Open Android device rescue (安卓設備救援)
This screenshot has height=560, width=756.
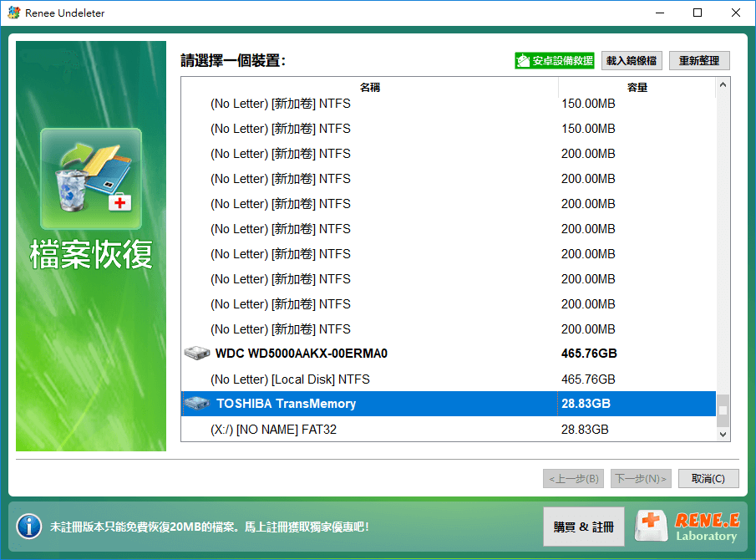pyautogui.click(x=555, y=61)
